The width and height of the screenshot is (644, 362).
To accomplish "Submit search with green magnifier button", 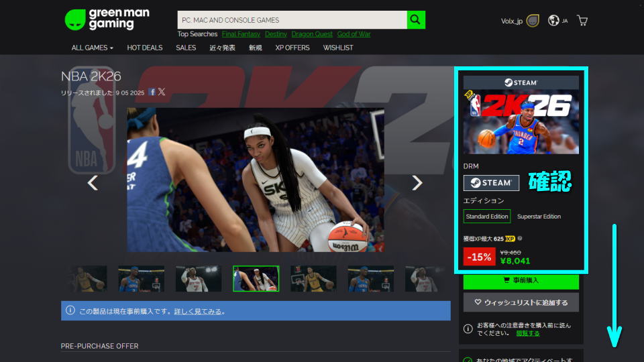I will point(416,19).
